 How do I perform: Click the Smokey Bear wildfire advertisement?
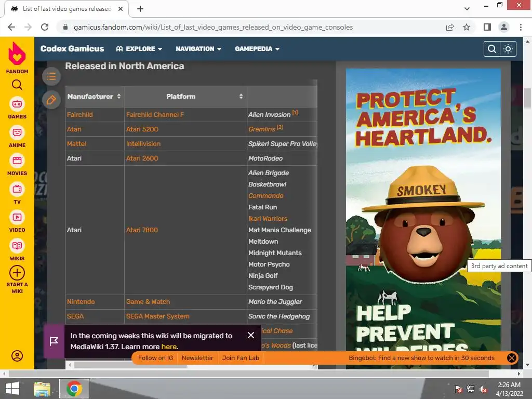click(423, 210)
